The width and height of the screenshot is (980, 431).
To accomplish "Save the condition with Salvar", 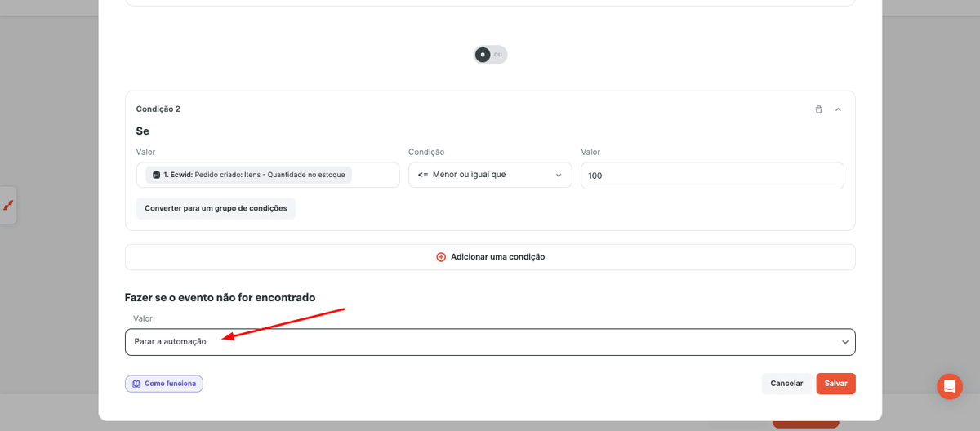I will 835,384.
